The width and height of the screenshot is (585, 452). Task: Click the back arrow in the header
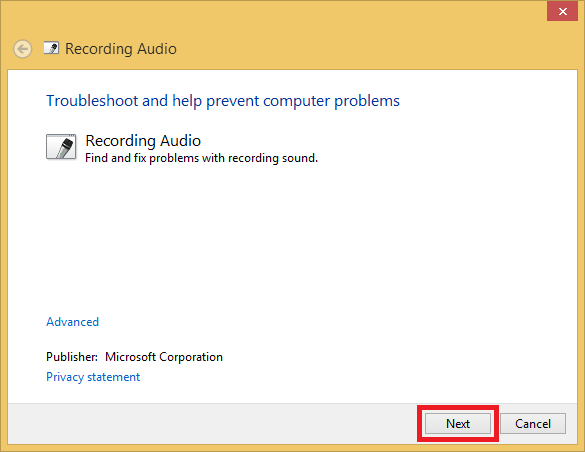pos(22,49)
